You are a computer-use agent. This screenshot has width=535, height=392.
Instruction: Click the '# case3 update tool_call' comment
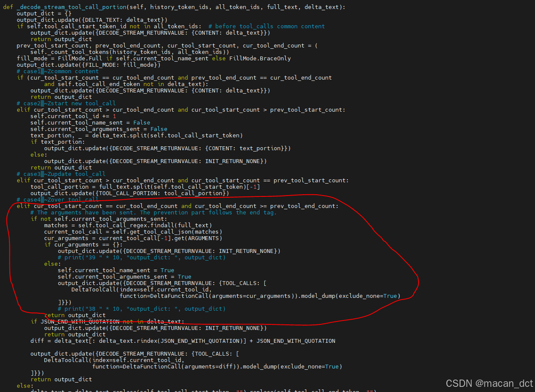(x=61, y=174)
